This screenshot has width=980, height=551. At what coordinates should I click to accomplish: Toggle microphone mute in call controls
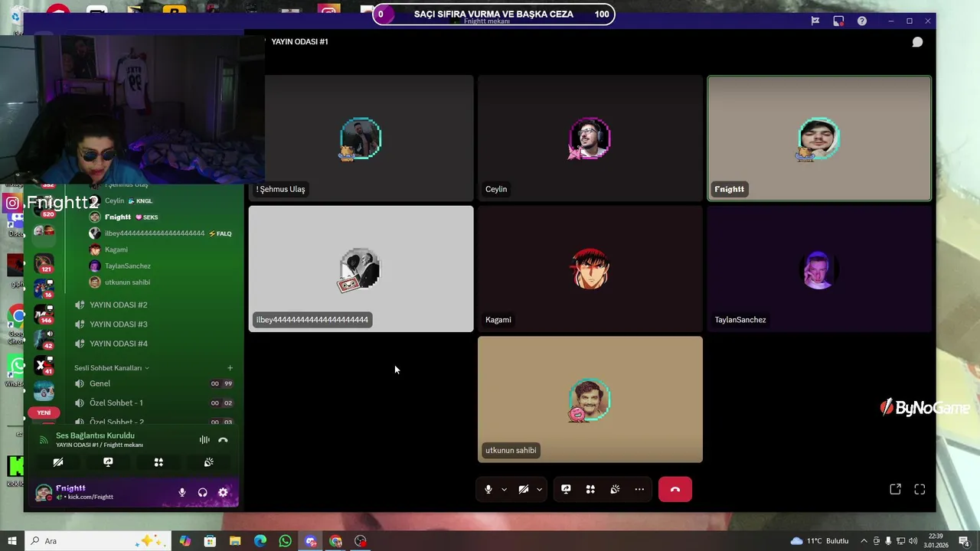tap(488, 490)
